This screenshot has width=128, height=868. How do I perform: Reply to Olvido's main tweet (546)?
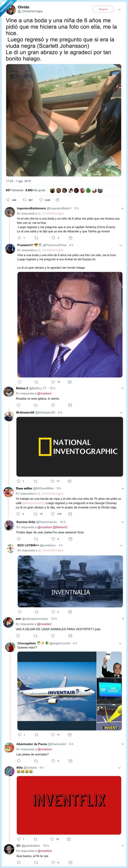(9, 200)
